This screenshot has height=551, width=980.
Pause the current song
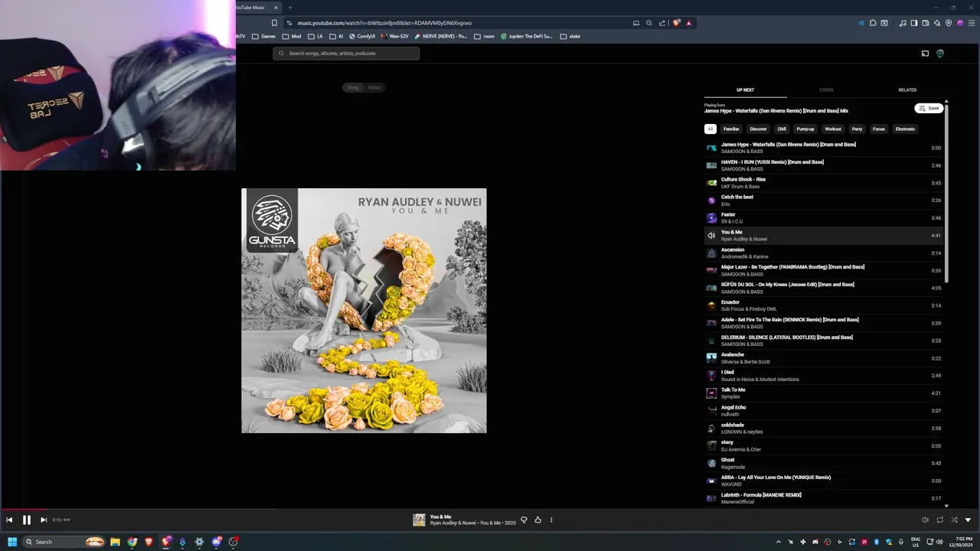click(26, 520)
